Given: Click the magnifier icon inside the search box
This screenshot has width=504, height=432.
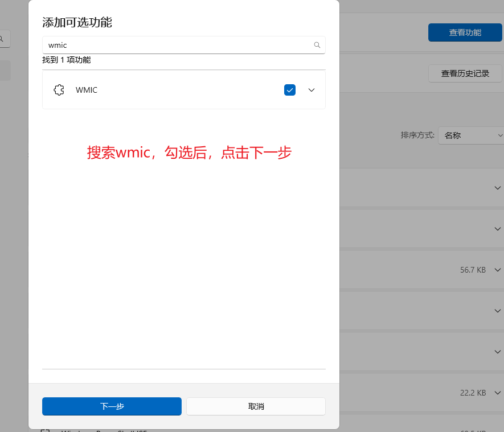Looking at the screenshot, I should tap(317, 45).
